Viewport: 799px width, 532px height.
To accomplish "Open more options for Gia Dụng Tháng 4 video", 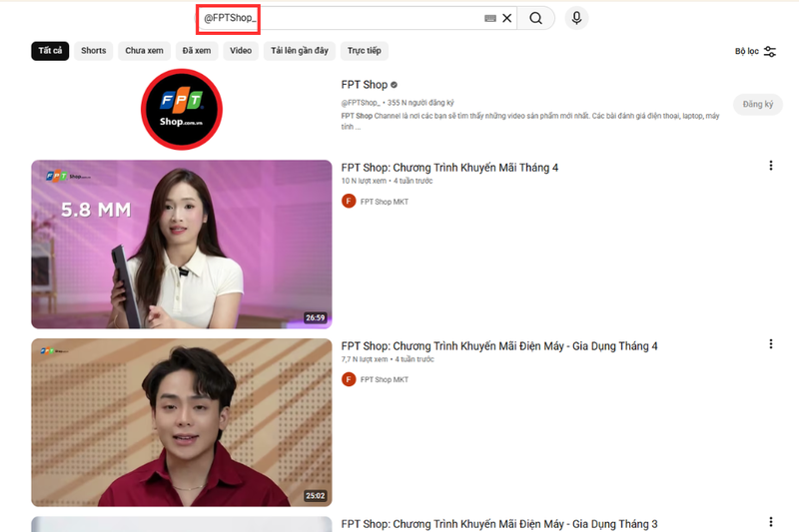I will [770, 344].
